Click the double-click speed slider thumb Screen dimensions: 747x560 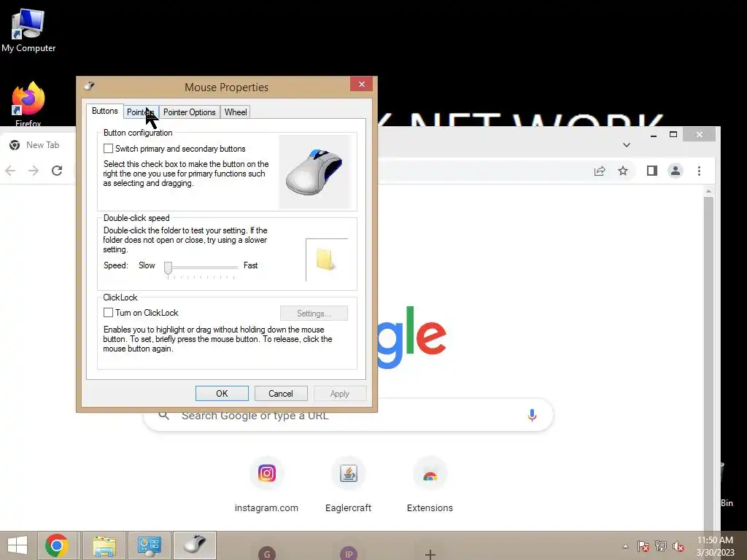pos(169,268)
